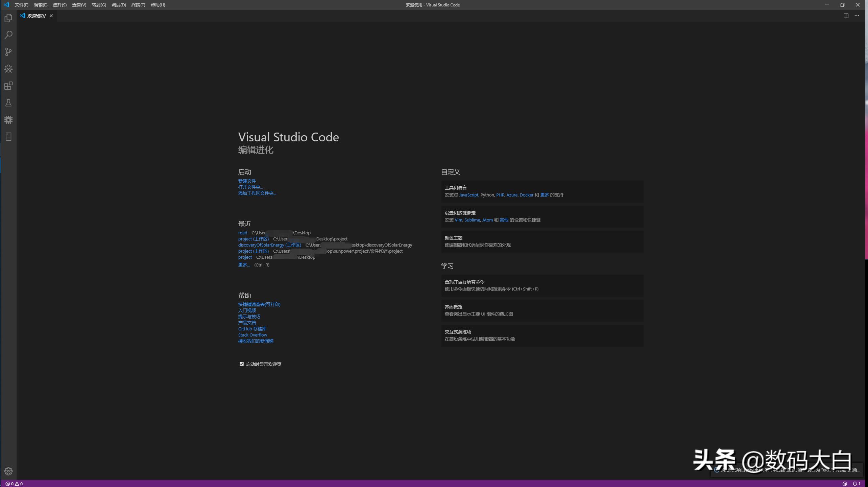Open the editor more actions ellipsis
This screenshot has height=487, width=868.
click(857, 16)
